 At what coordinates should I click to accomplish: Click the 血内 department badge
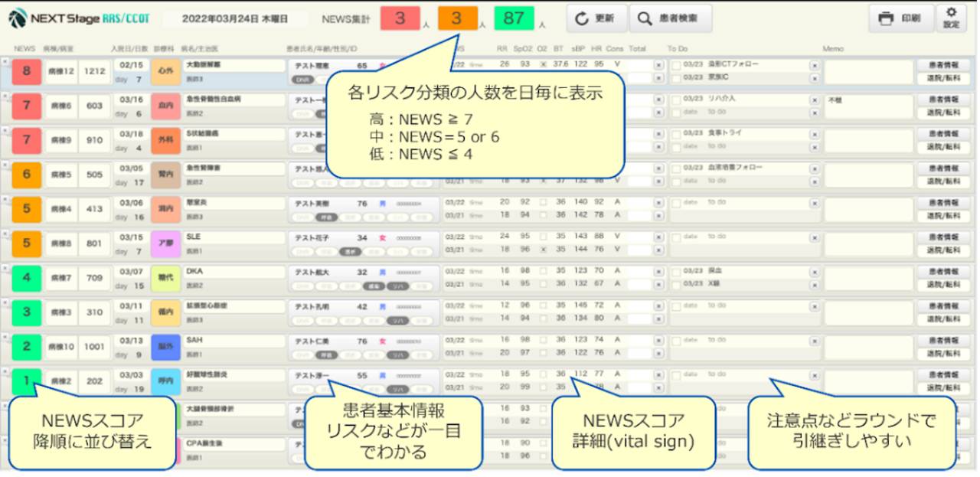coord(165,106)
